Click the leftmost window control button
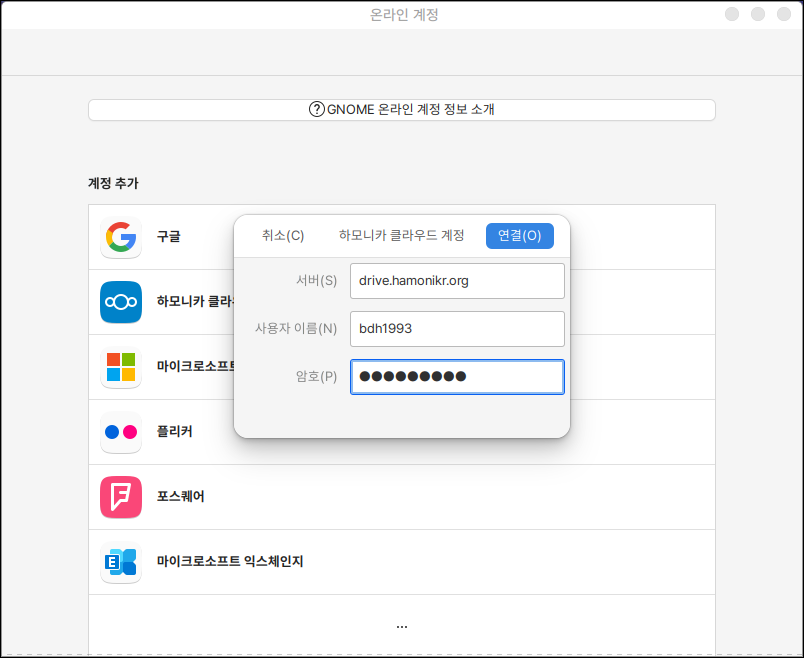 point(733,14)
